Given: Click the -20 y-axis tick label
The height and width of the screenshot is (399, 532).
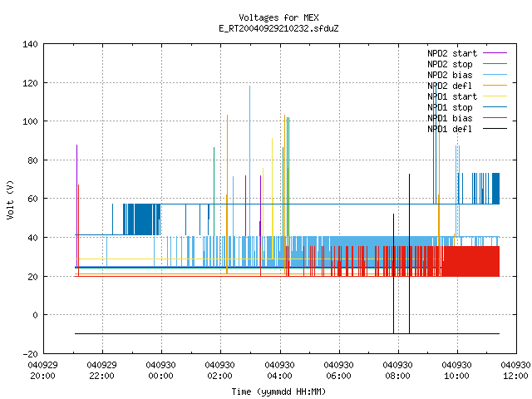Looking at the screenshot, I should (x=30, y=354).
